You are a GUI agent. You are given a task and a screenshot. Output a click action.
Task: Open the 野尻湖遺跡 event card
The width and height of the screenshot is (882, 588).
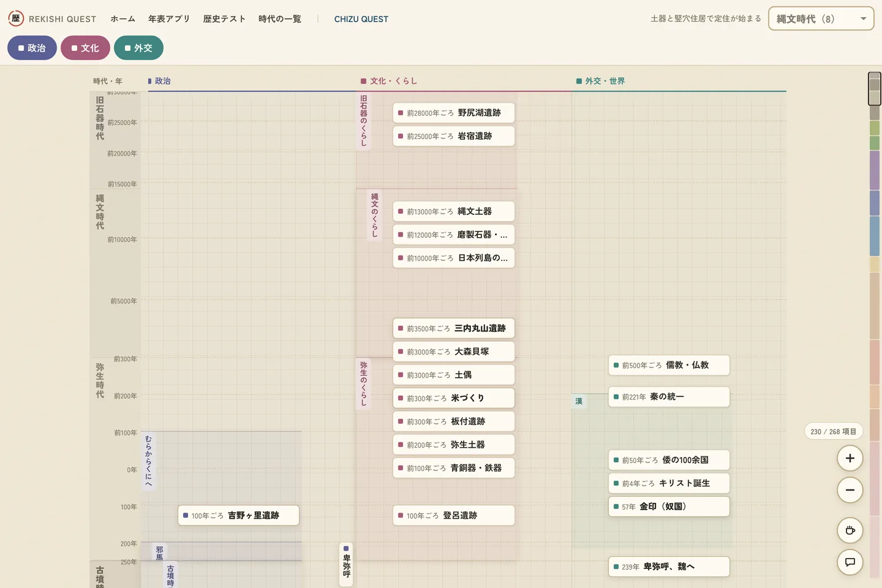(x=453, y=113)
